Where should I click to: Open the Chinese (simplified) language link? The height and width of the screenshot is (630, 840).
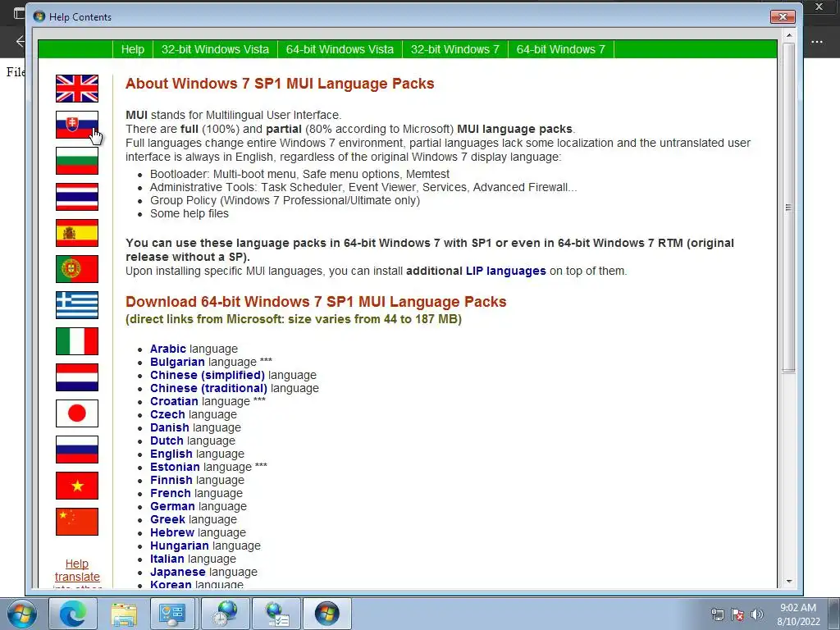point(208,375)
